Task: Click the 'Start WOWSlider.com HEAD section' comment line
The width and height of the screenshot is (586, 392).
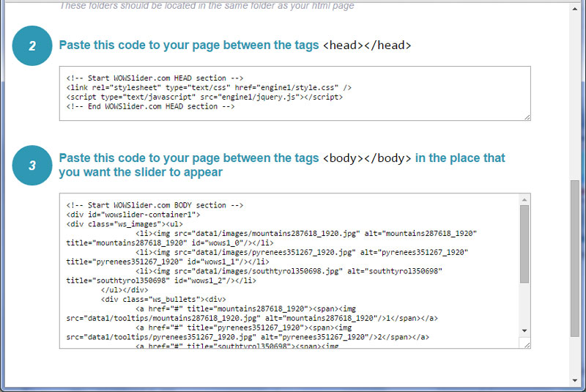Action: coord(155,78)
